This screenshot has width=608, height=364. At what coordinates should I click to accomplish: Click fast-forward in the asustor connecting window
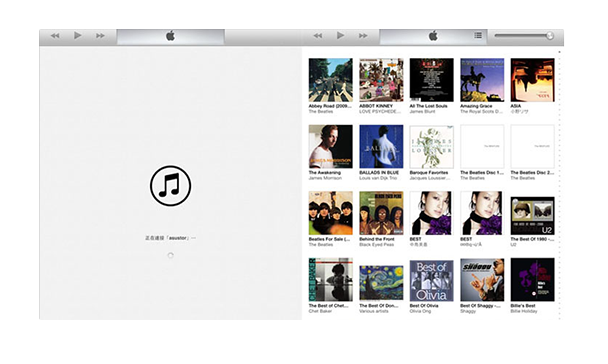100,36
